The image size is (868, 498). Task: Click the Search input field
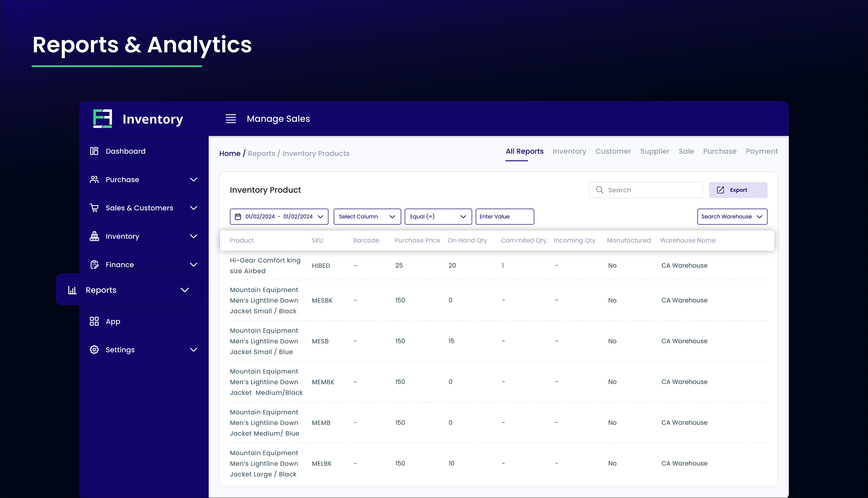pos(650,190)
